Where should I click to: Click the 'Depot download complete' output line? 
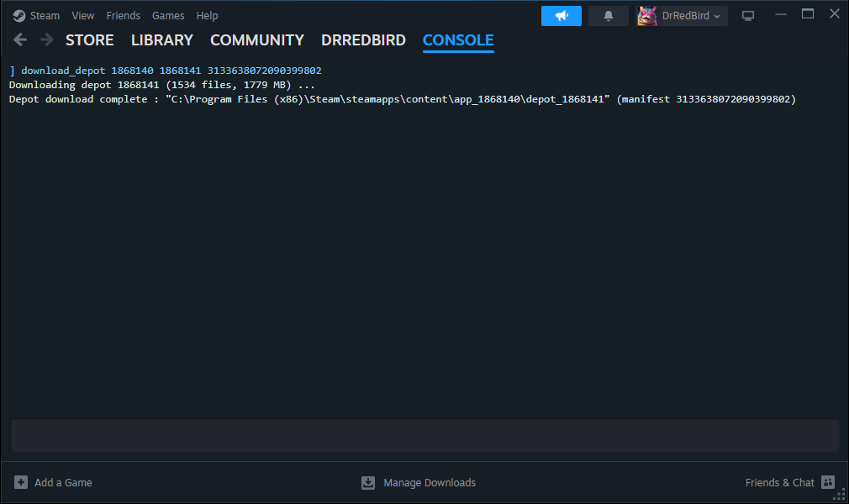[403, 99]
